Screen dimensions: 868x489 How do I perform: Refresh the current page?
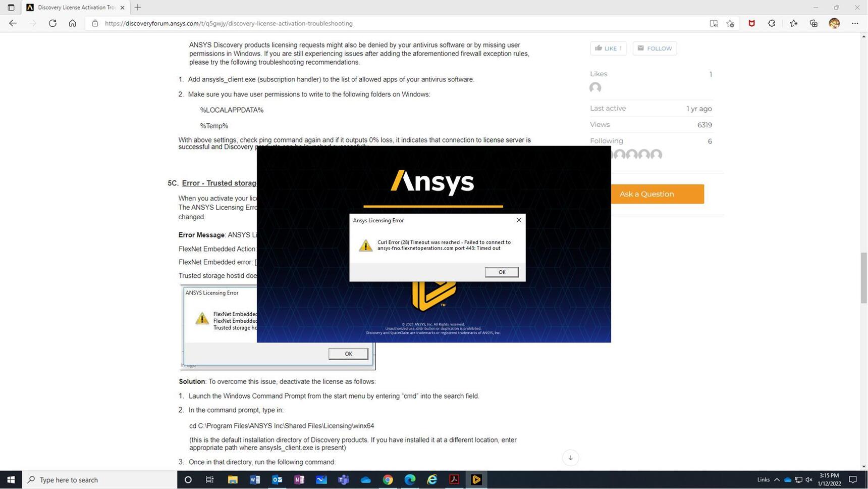(52, 23)
